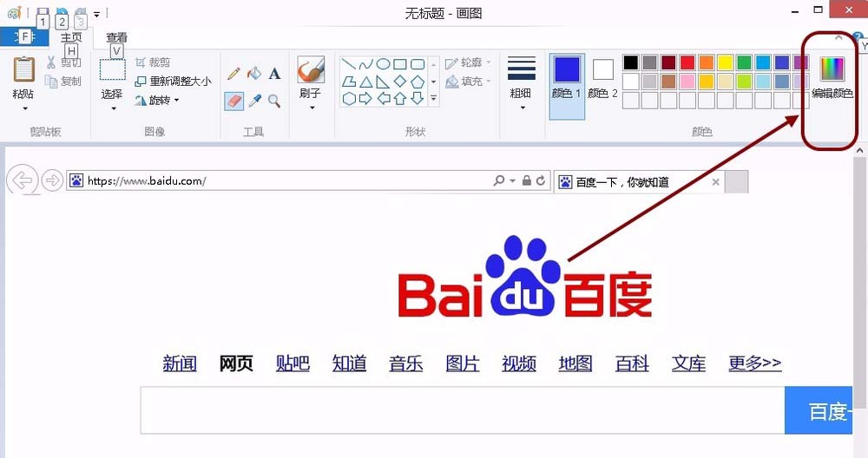Choose the Down arrow shape
The image size is (868, 458).
(x=418, y=99)
